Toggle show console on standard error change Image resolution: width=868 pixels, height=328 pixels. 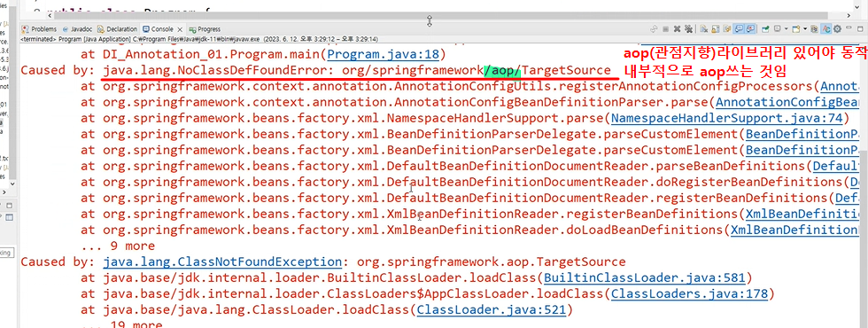pyautogui.click(x=750, y=28)
